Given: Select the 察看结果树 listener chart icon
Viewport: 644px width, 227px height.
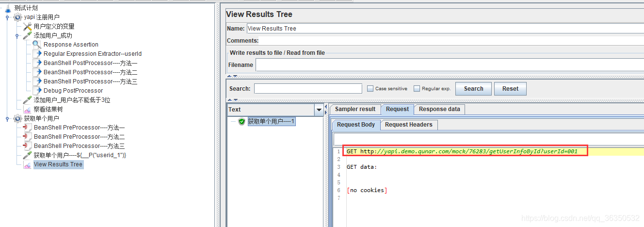Looking at the screenshot, I should pyautogui.click(x=28, y=109).
